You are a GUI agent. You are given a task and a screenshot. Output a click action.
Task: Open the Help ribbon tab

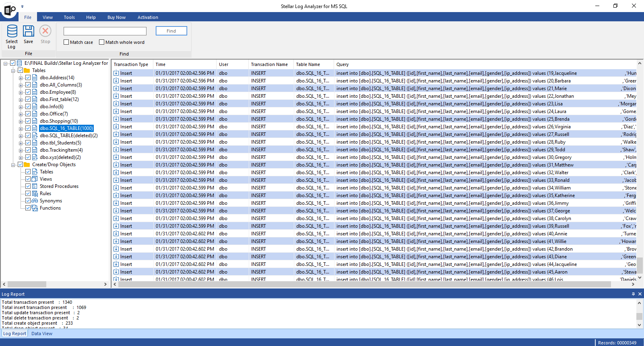point(91,17)
